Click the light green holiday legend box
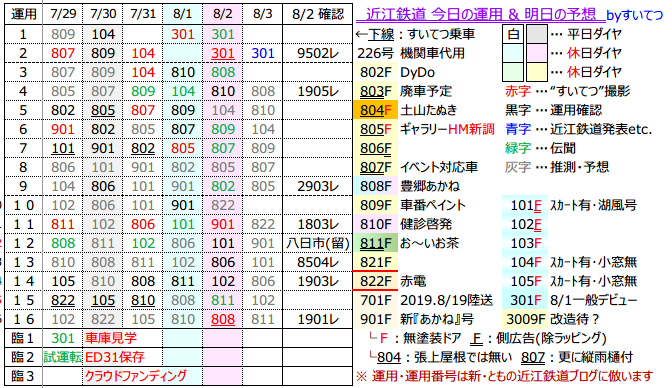 tap(513, 72)
